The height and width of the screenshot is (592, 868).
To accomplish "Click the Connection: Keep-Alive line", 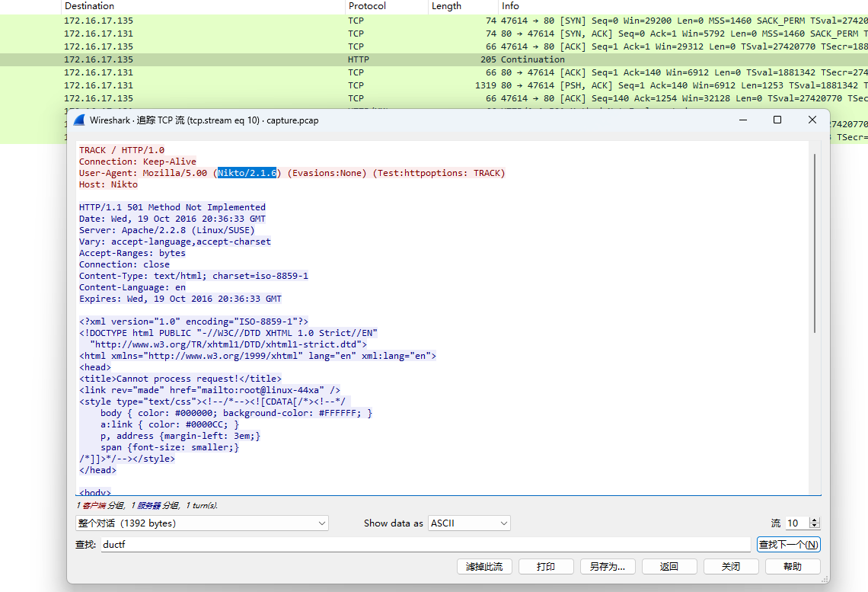I will coord(137,162).
